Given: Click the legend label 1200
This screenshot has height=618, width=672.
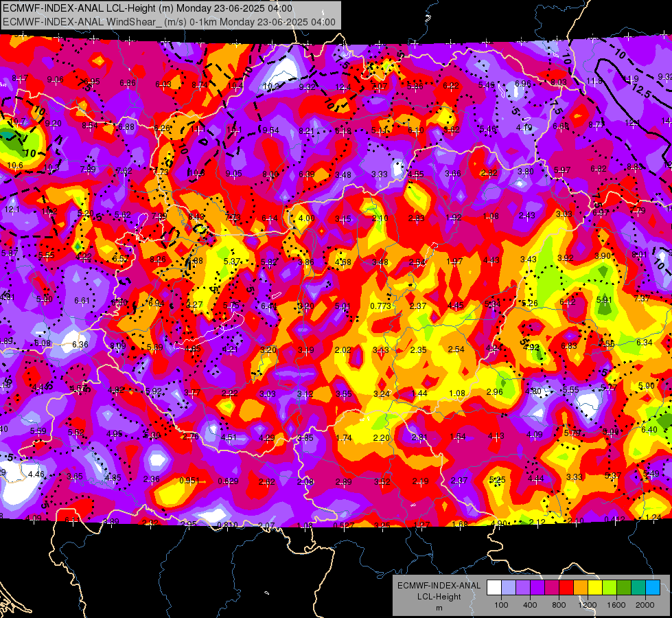Looking at the screenshot, I should [587, 605].
